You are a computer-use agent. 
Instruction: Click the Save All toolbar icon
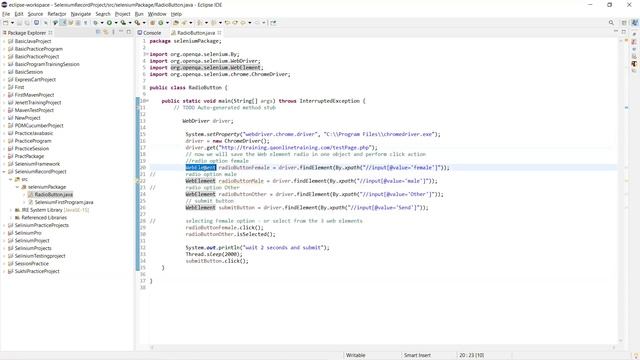27,23
